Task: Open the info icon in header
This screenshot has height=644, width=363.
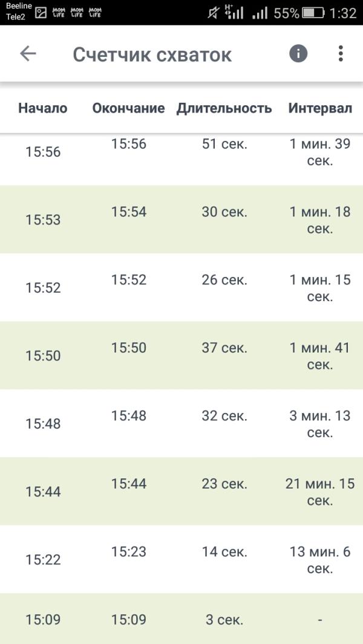Action: pyautogui.click(x=298, y=53)
